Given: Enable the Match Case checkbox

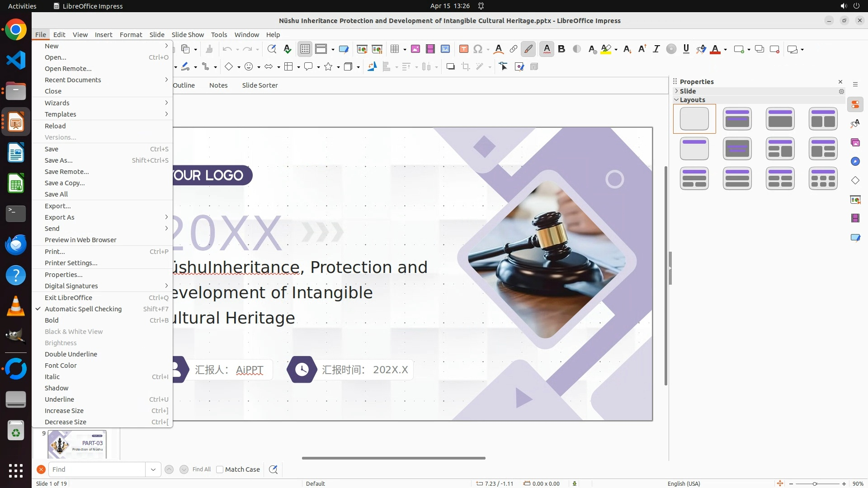Looking at the screenshot, I should [x=220, y=469].
